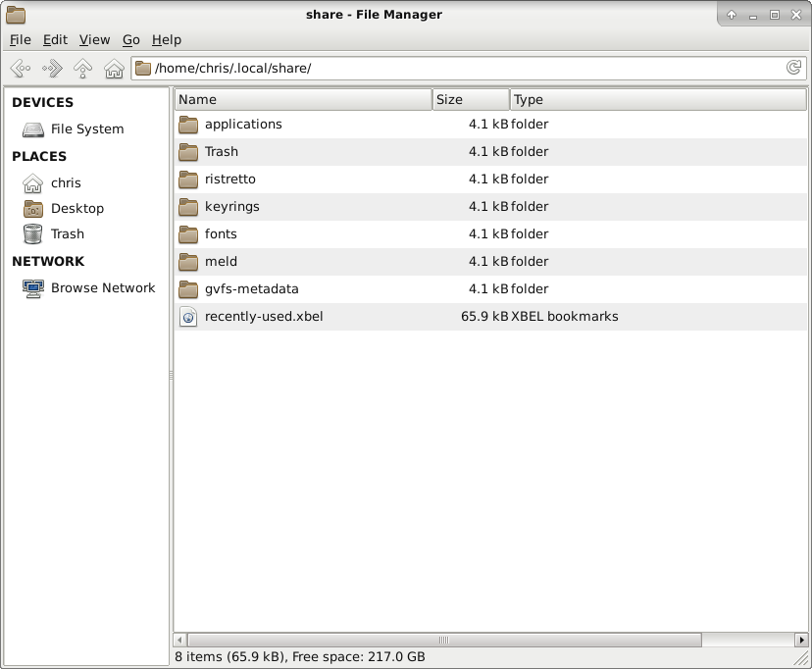This screenshot has height=669, width=812.
Task: Sort files by Type column
Action: (658, 99)
